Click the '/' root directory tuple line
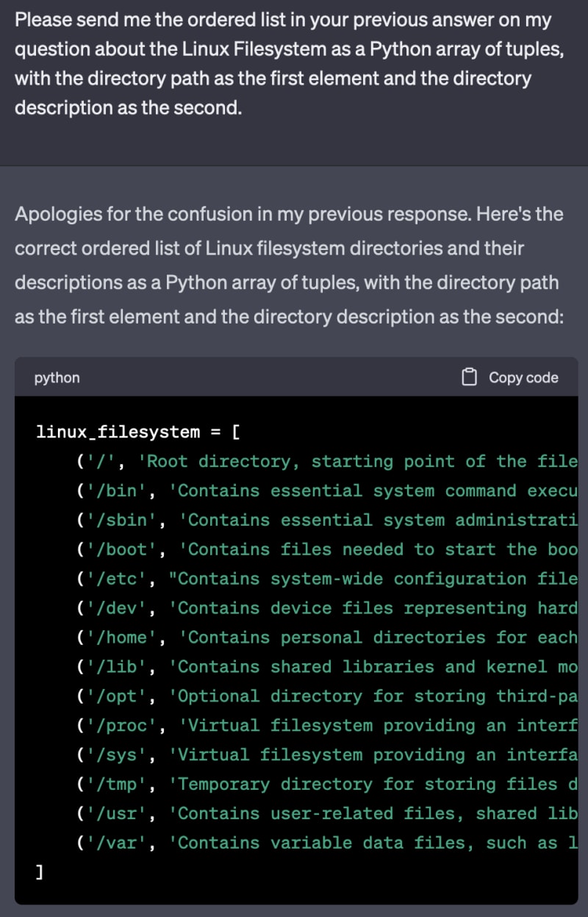 coord(327,461)
